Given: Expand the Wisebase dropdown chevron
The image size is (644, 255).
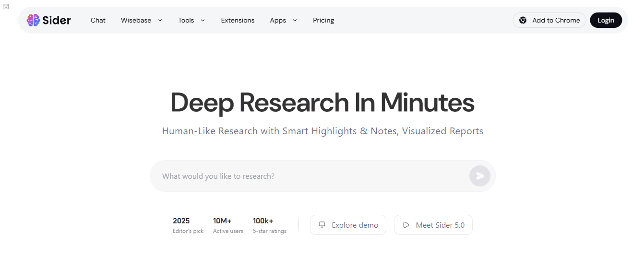Looking at the screenshot, I should 160,20.
